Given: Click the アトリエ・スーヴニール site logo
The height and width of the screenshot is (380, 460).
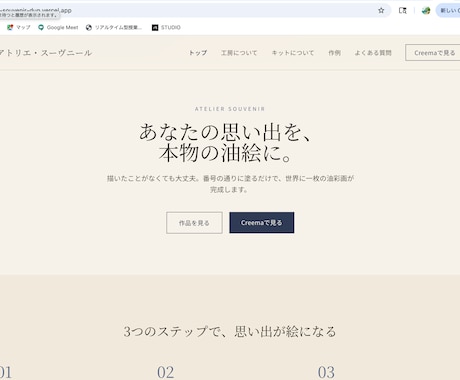Looking at the screenshot, I should (x=46, y=53).
